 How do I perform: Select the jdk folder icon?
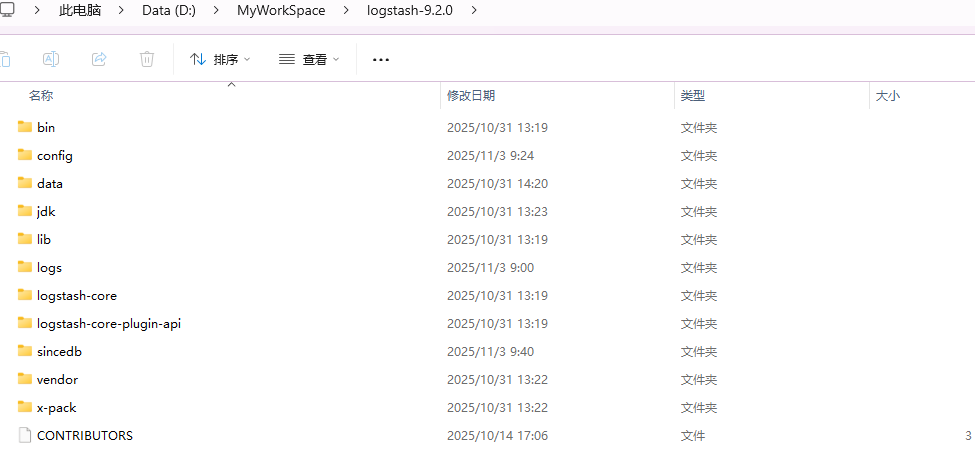pyautogui.click(x=25, y=211)
